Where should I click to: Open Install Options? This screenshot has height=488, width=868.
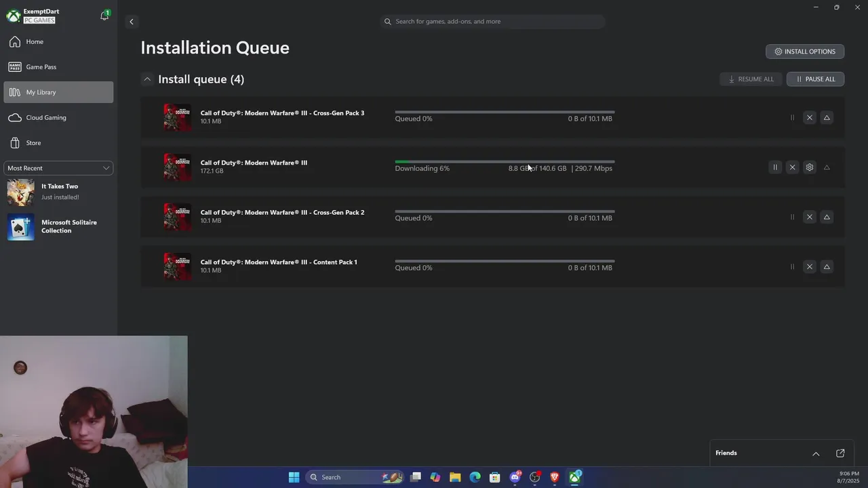tap(805, 52)
